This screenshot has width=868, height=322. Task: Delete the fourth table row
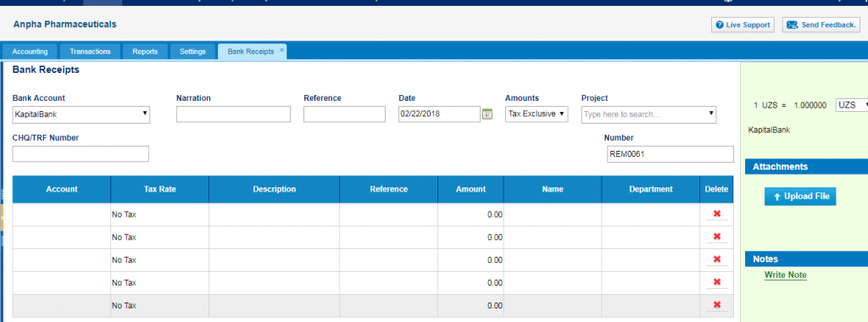pos(717,282)
